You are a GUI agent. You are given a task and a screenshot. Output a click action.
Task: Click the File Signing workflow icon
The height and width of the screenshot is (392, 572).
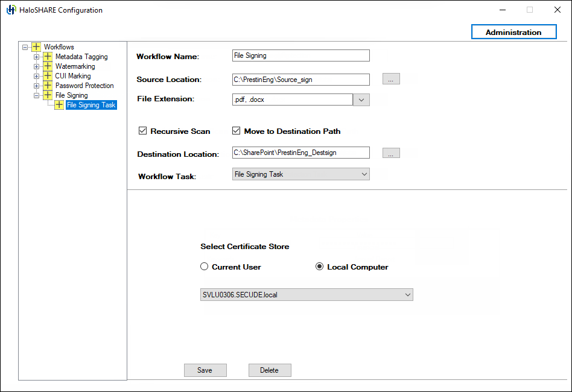(47, 95)
